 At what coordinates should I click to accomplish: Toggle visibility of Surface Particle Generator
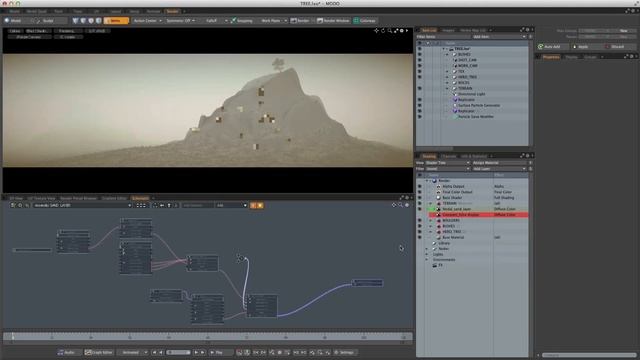tap(419, 105)
